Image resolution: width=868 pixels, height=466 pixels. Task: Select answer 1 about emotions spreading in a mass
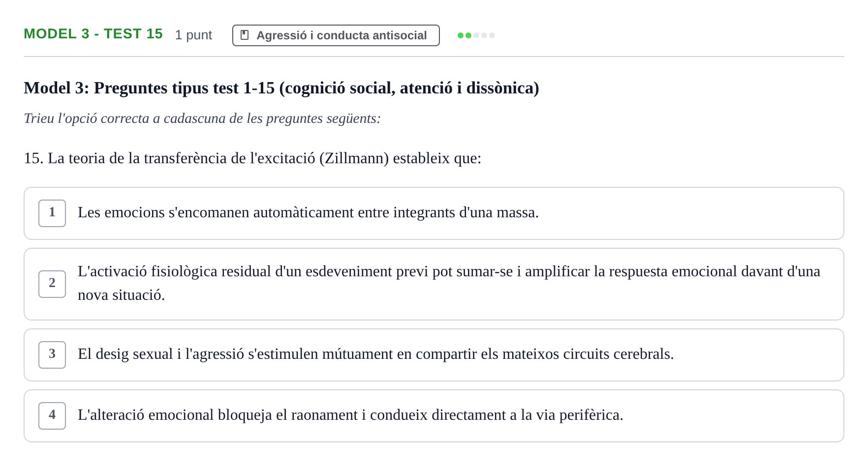434,213
